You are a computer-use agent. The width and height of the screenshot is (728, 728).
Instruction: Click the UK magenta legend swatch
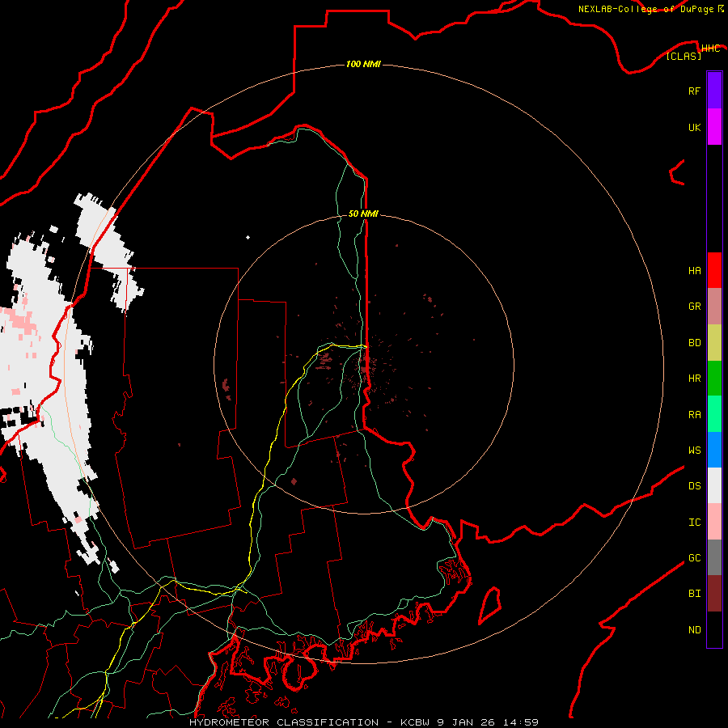tap(714, 127)
